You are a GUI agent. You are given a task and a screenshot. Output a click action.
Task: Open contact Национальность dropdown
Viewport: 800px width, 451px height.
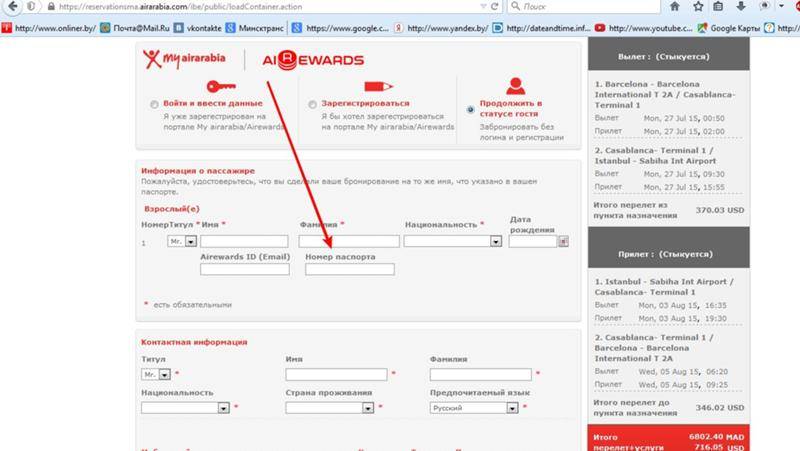coord(185,408)
